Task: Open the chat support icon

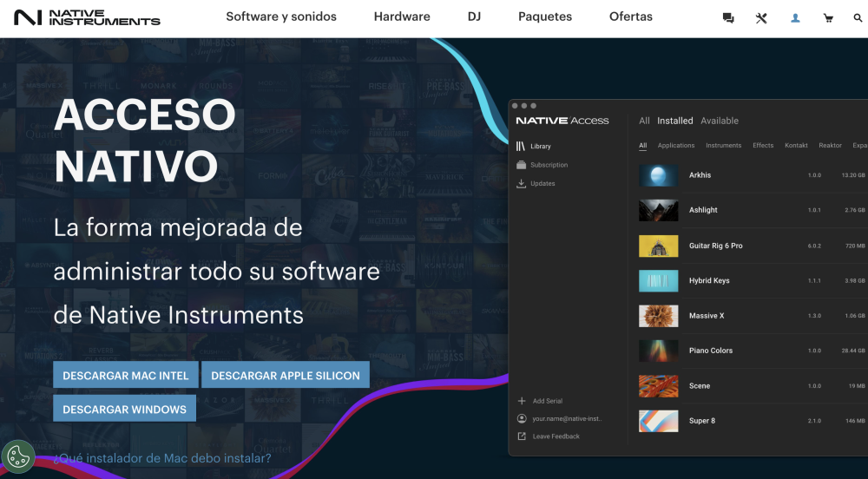Action: click(x=728, y=18)
